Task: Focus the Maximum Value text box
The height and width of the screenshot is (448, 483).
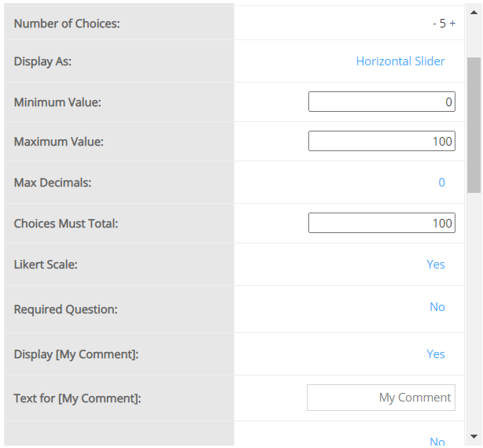Action: (x=382, y=141)
